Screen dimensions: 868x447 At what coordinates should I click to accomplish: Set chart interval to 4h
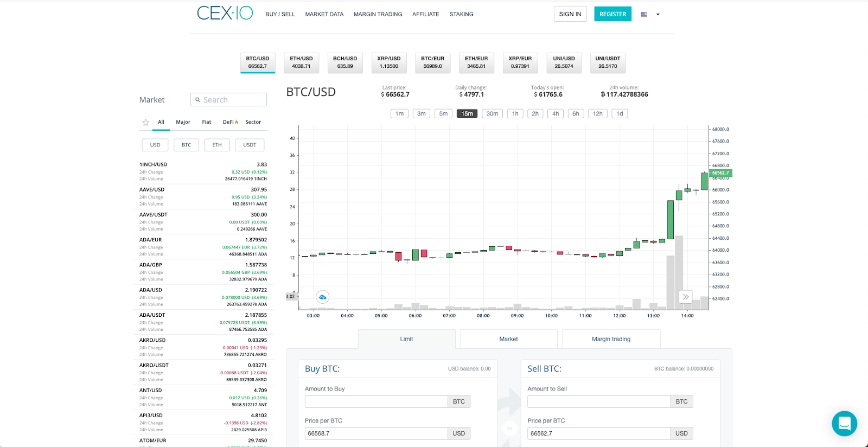pyautogui.click(x=556, y=114)
